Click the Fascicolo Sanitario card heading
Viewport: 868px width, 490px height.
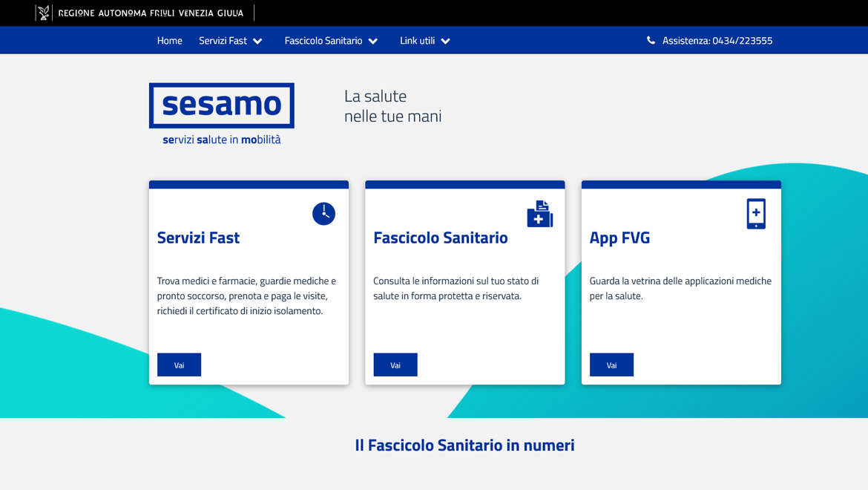tap(441, 238)
